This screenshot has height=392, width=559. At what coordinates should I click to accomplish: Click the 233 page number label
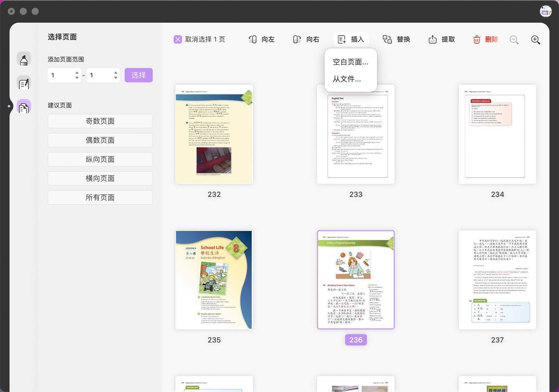click(x=356, y=194)
